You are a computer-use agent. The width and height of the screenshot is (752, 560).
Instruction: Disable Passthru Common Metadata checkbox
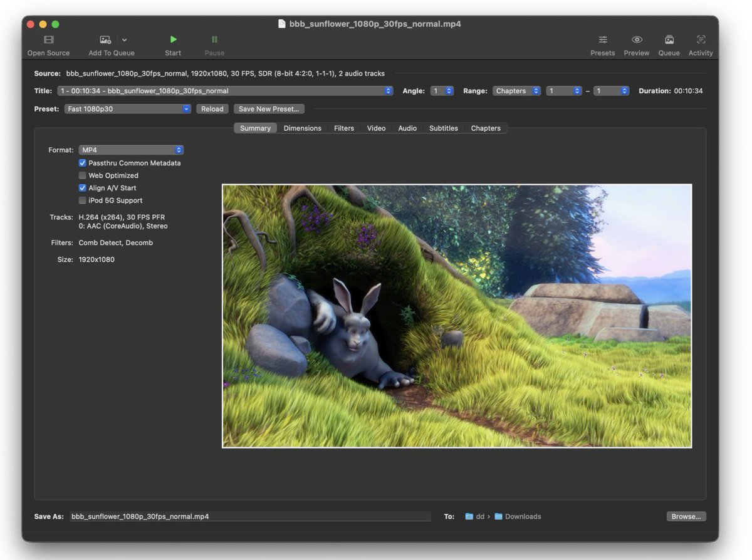point(82,163)
